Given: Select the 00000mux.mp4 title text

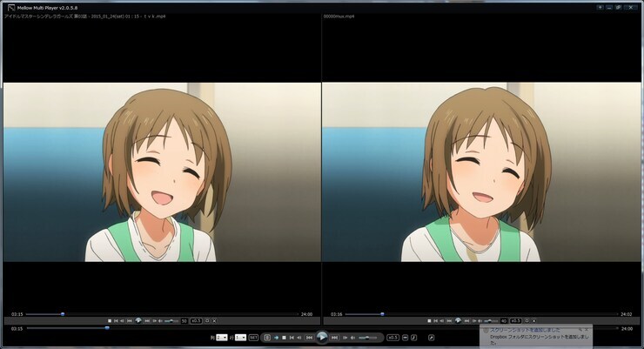Looking at the screenshot, I should 339,17.
